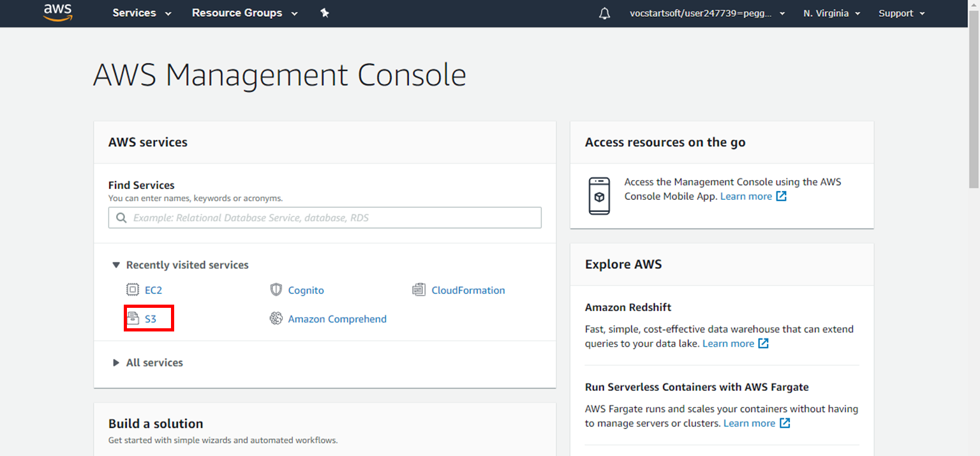
Task: Open the Resource Groups dropdown
Action: pos(244,13)
